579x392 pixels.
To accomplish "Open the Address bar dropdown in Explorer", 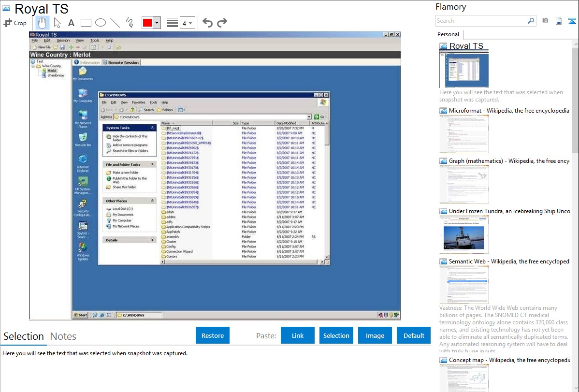I will click(309, 117).
